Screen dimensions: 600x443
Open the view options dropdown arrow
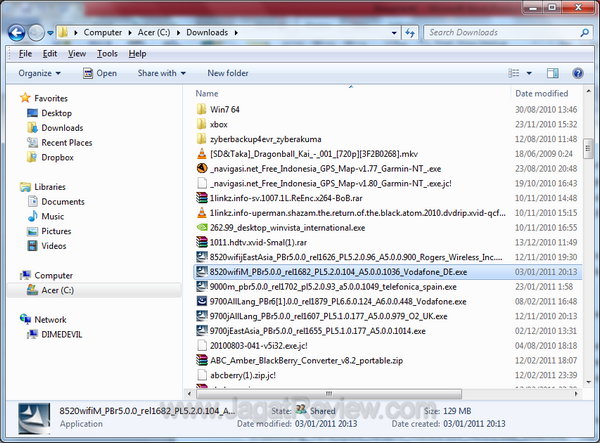[529, 73]
